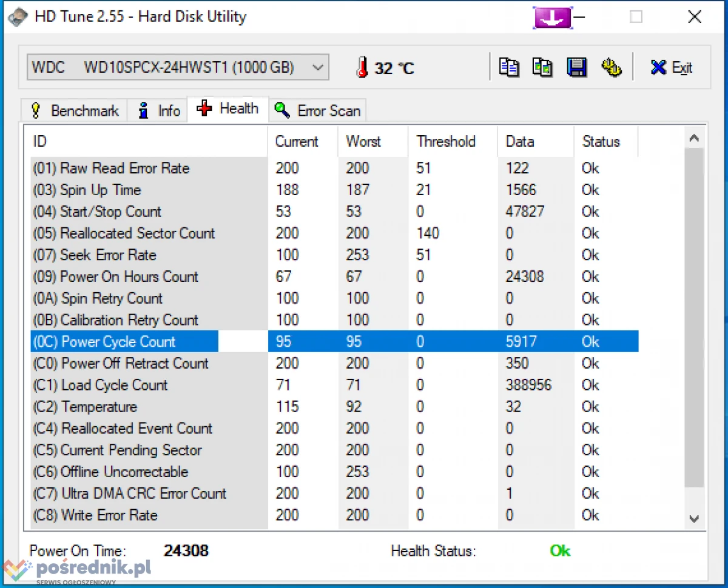Click the 32 °C temperature reading
The height and width of the screenshot is (588, 728).
pyautogui.click(x=394, y=68)
